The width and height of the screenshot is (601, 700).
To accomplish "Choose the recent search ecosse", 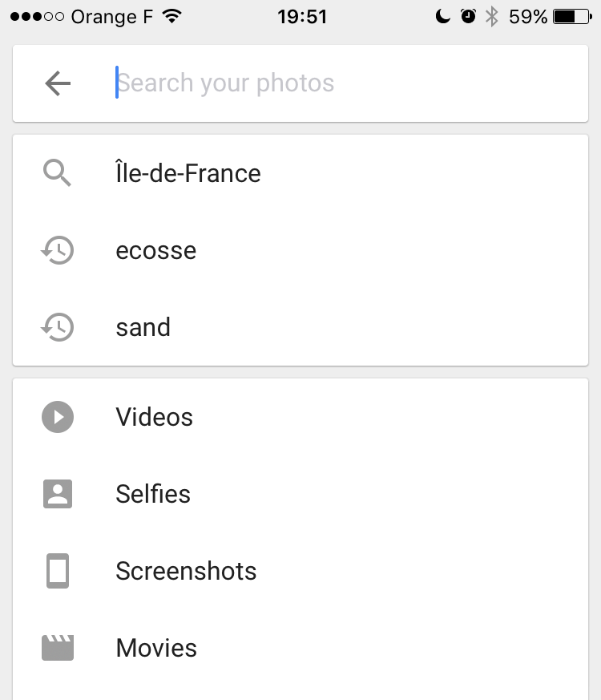I will coord(156,250).
